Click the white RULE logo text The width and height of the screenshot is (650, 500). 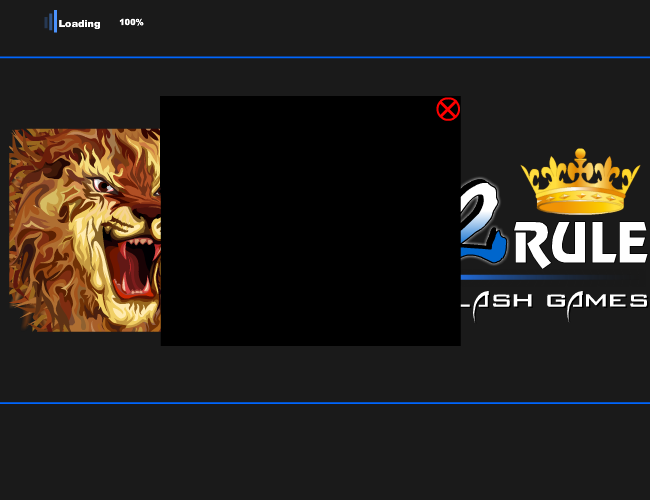click(x=580, y=243)
